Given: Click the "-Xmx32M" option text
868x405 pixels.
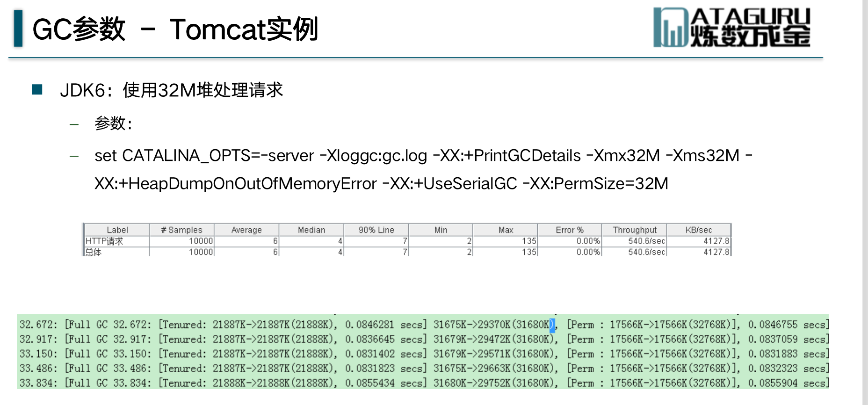Looking at the screenshot, I should 623,155.
